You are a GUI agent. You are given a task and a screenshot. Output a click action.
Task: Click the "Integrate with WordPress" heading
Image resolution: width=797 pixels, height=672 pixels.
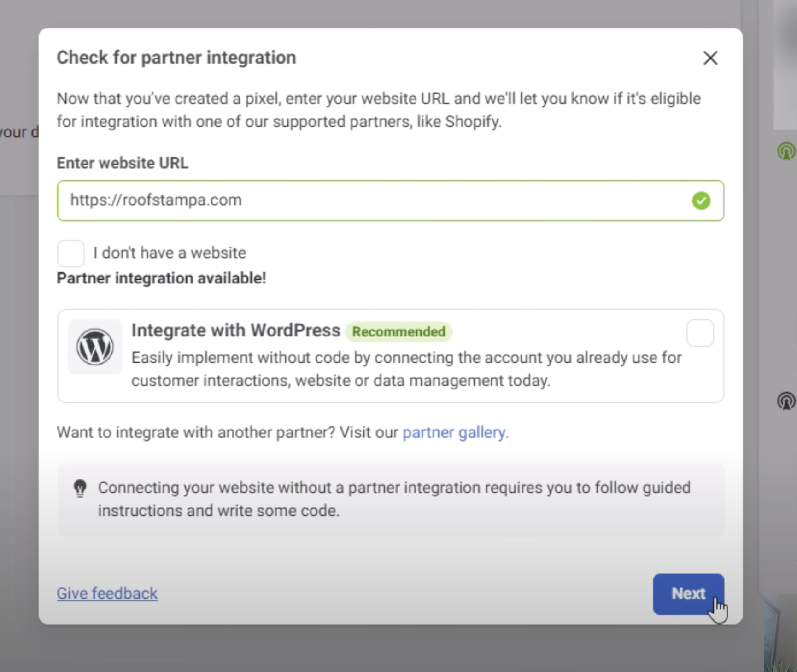(235, 330)
